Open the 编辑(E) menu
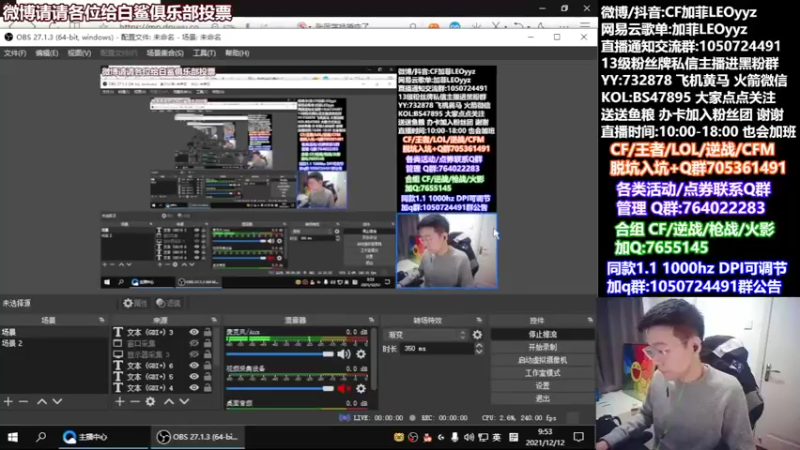This screenshot has height=450, width=800. coord(46,53)
